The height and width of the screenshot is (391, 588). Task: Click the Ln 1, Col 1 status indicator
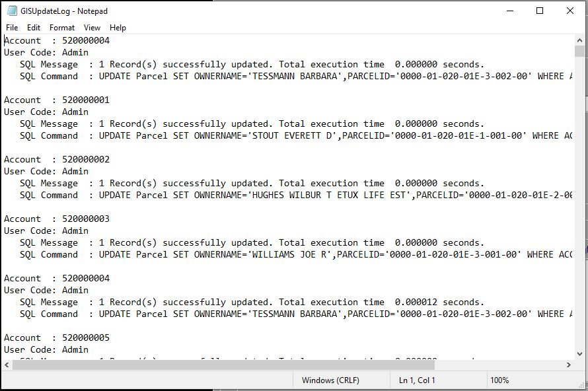(x=417, y=380)
